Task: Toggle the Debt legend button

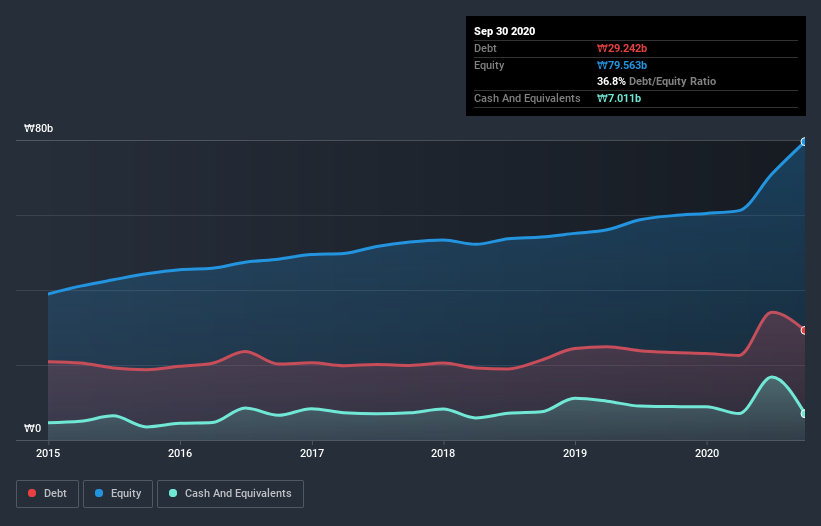Action: 47,494
